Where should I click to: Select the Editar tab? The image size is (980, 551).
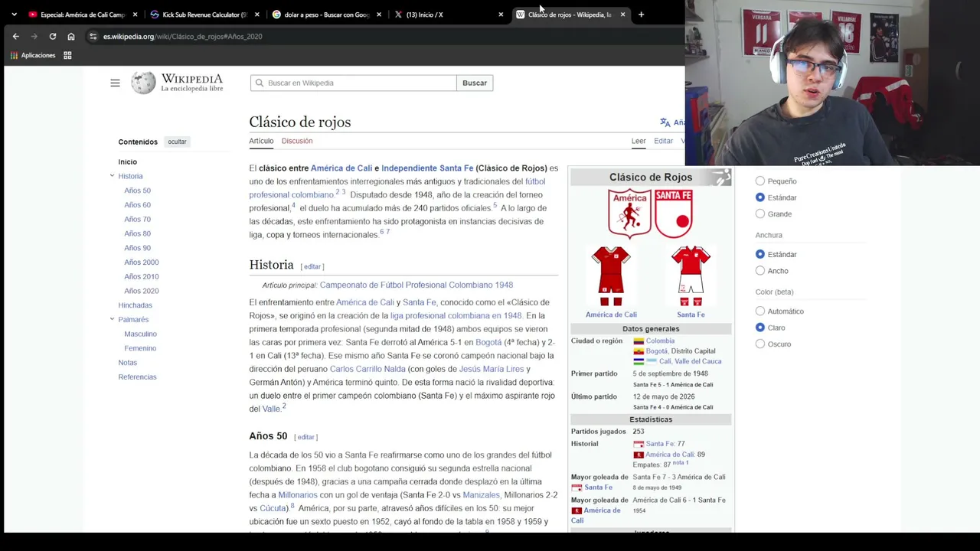pyautogui.click(x=663, y=141)
